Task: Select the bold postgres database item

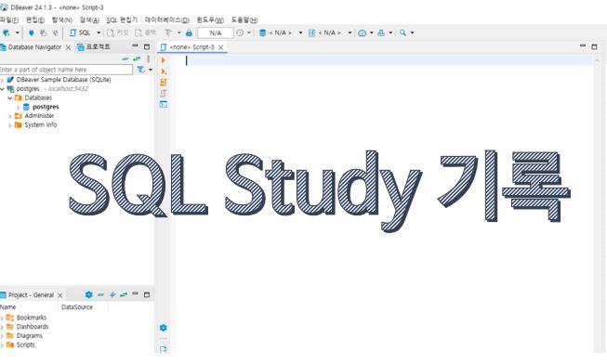Action: click(46, 107)
